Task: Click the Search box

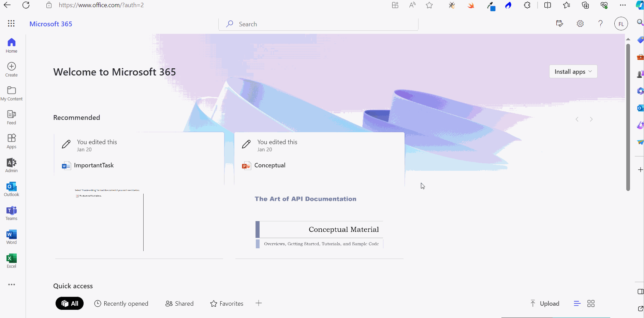Action: point(319,24)
